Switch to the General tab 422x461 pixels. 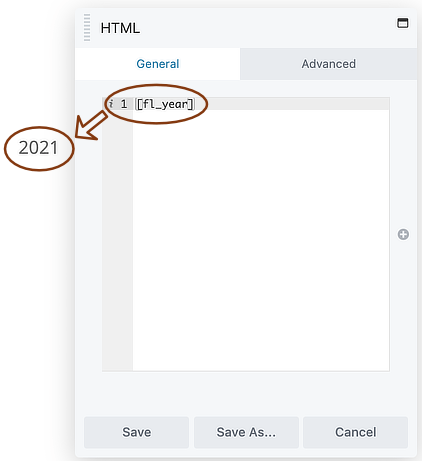click(157, 64)
